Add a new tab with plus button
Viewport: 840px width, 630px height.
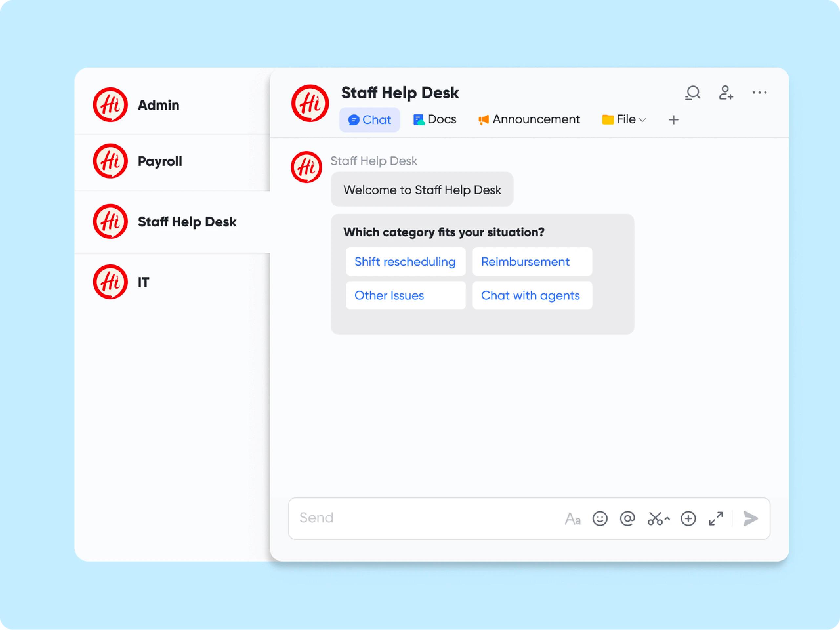tap(674, 120)
